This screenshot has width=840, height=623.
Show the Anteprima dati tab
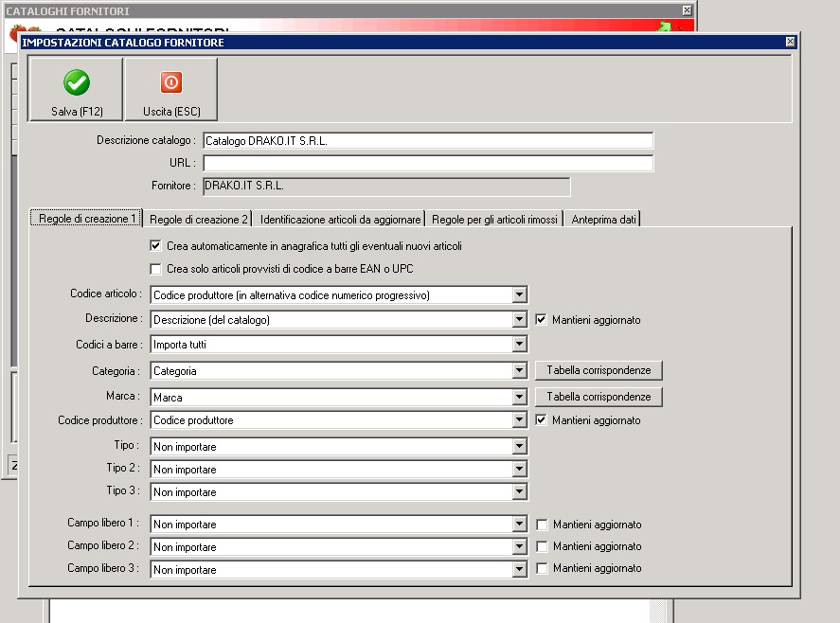[603, 219]
